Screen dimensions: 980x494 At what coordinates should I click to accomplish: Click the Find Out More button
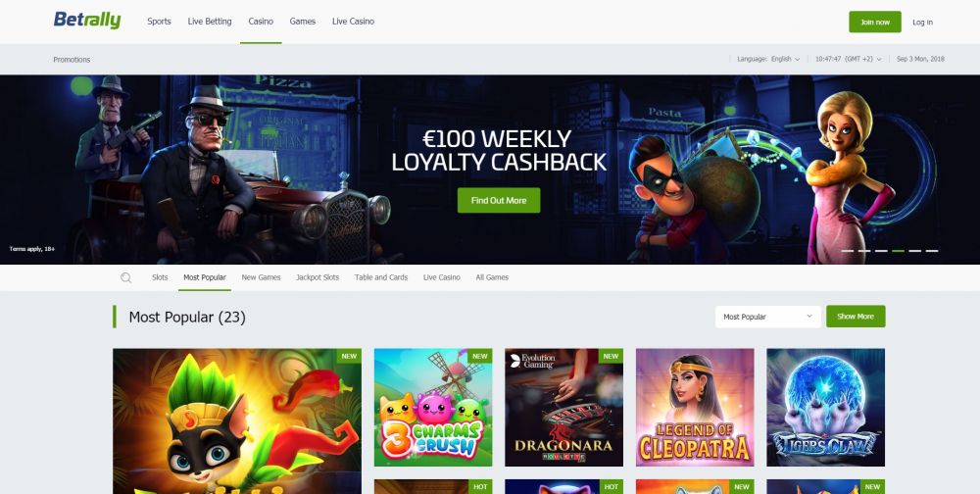(499, 201)
